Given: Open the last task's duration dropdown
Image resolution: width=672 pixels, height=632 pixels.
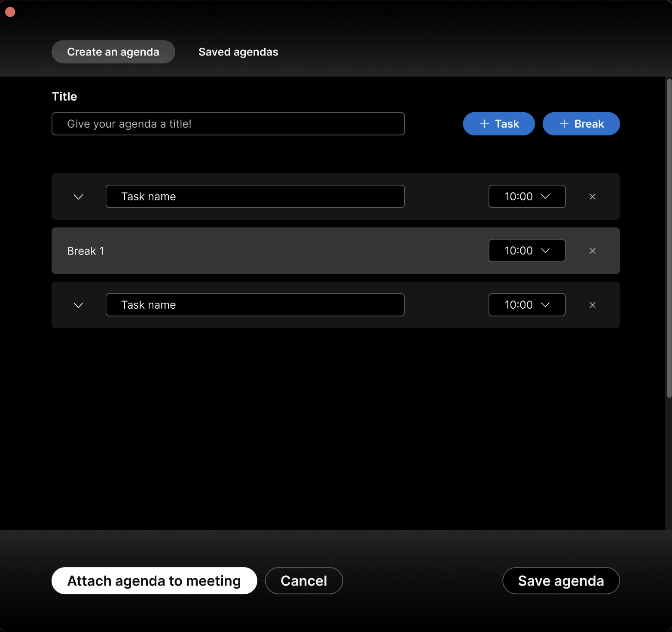Looking at the screenshot, I should tap(527, 305).
